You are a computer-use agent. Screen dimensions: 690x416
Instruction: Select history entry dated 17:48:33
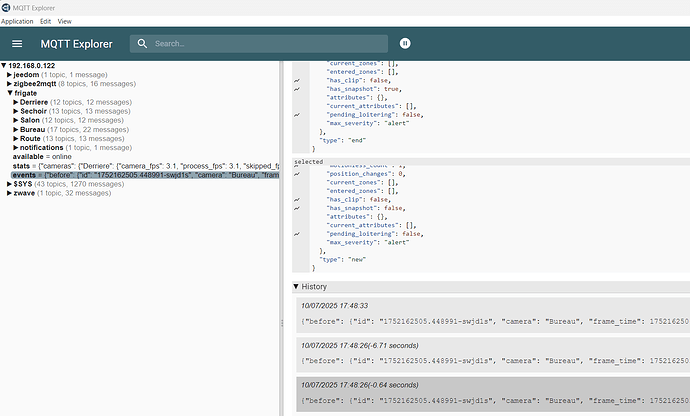click(x=493, y=315)
